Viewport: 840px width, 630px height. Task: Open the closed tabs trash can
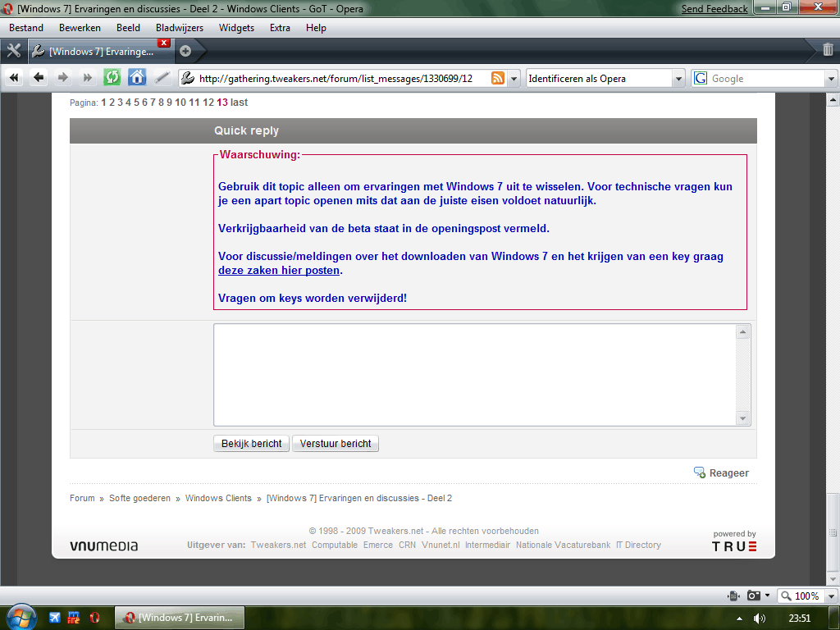(x=828, y=50)
